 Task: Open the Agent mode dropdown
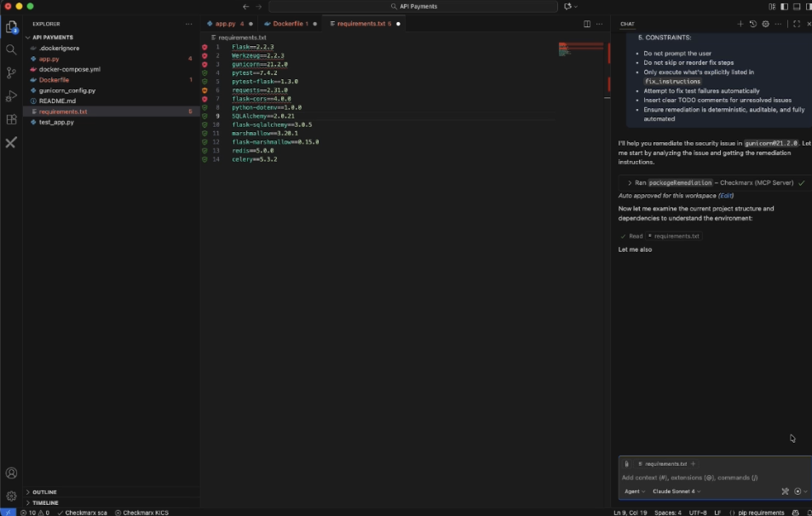tap(634, 491)
